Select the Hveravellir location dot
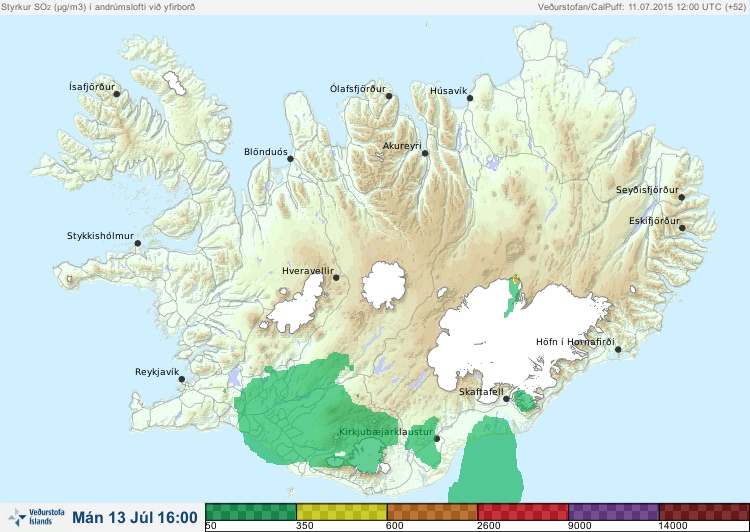750x532 pixels. coord(336,277)
